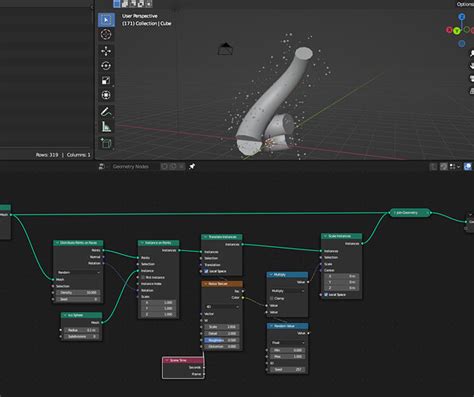Click the rightmost blue icon in node header
The image size is (474, 397).
tap(468, 166)
